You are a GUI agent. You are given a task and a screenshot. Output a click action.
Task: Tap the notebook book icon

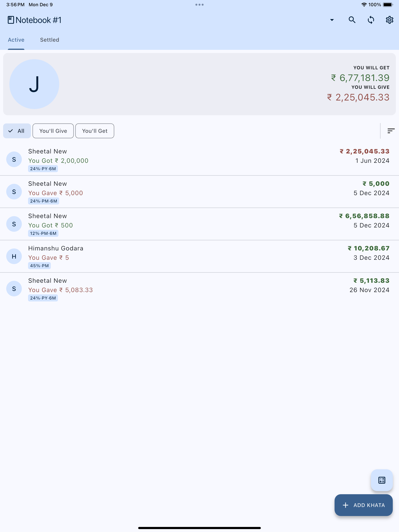click(x=11, y=20)
